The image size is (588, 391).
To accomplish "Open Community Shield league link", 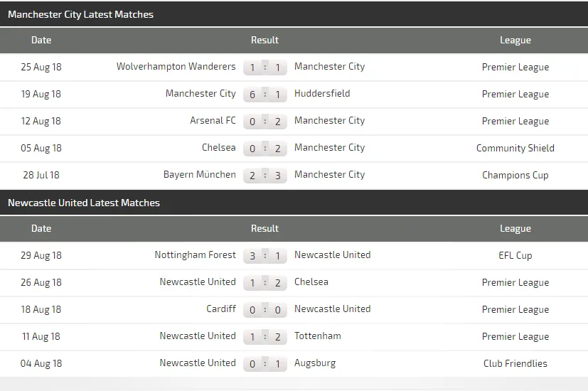I will pyautogui.click(x=515, y=149).
